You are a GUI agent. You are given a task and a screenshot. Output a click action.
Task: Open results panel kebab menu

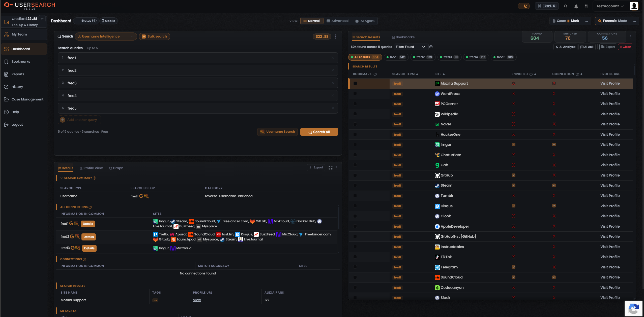[630, 37]
